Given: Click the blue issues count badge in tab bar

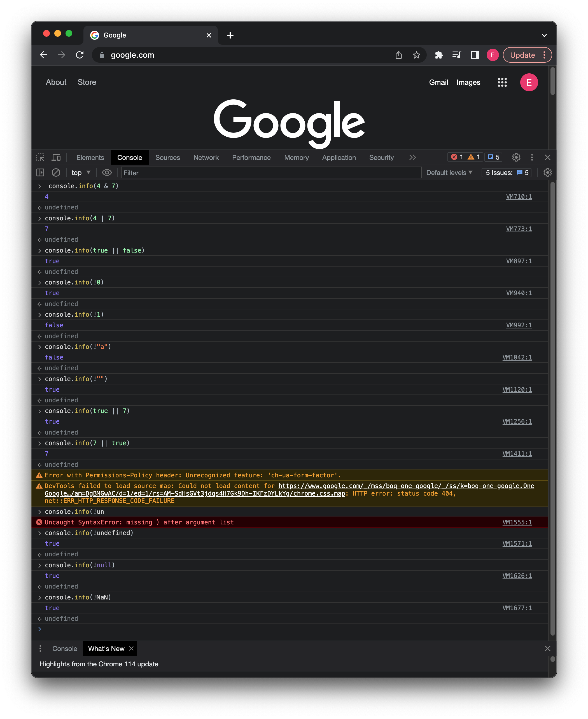Looking at the screenshot, I should coord(493,157).
